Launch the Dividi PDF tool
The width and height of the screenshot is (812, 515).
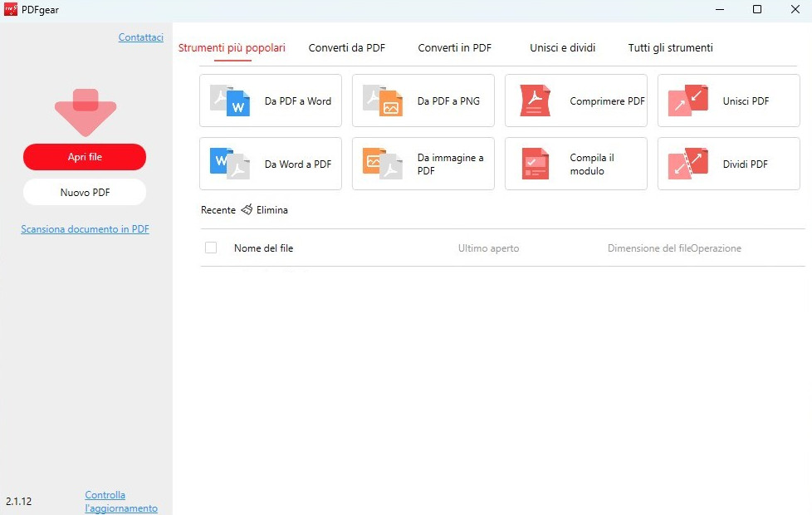728,164
